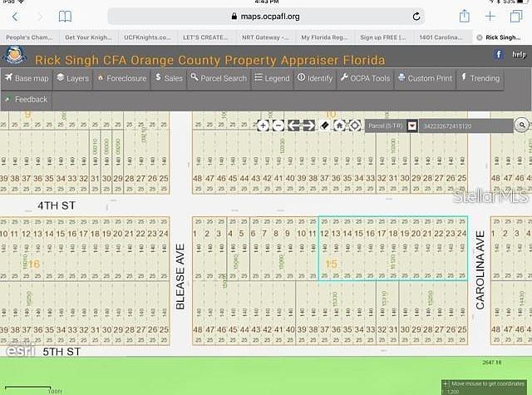
Task: Tap the maps.ocpafl.org address bar
Action: coord(266,17)
